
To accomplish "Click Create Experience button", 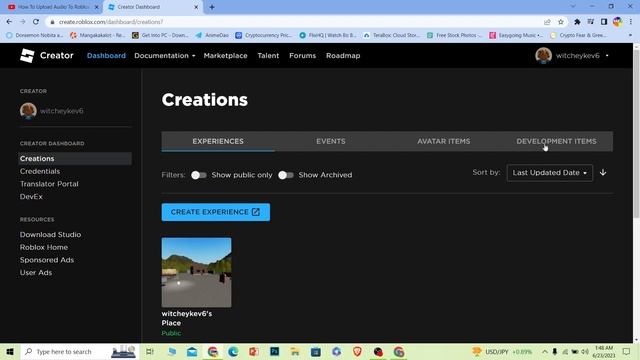I will coord(216,212).
